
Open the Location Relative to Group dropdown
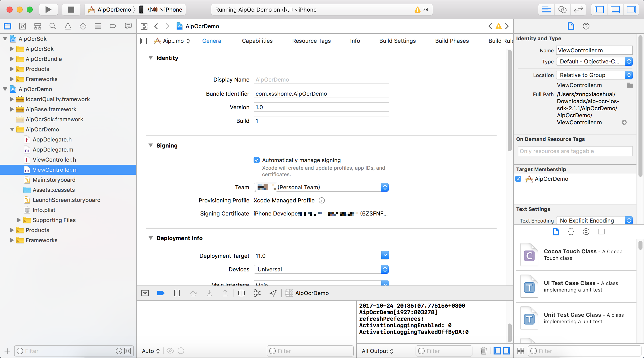(594, 75)
